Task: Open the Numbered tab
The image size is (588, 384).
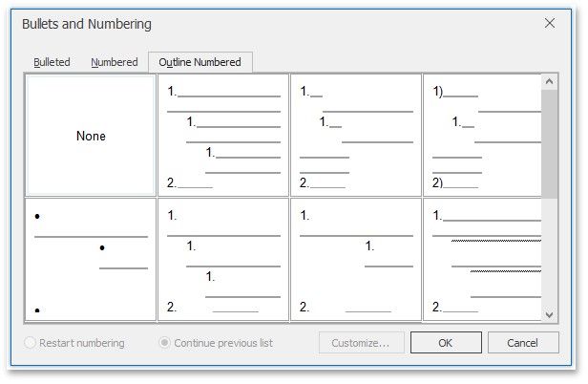Action: 115,62
